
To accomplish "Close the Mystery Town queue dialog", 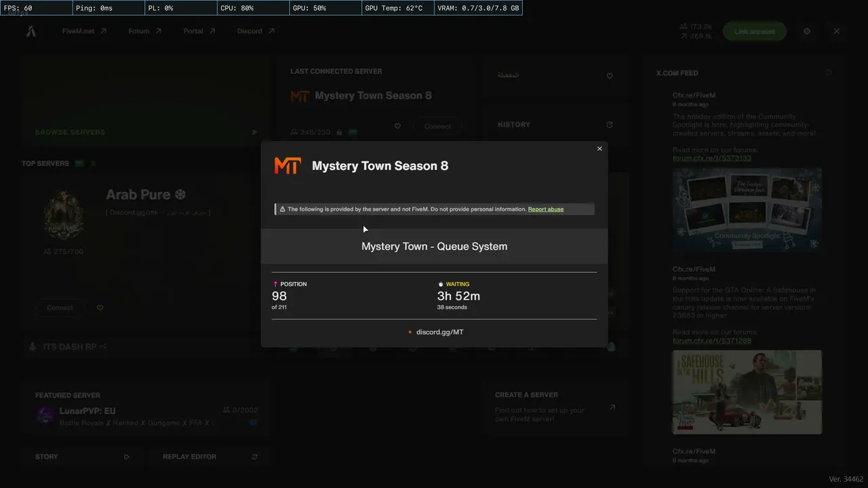I will pos(599,149).
